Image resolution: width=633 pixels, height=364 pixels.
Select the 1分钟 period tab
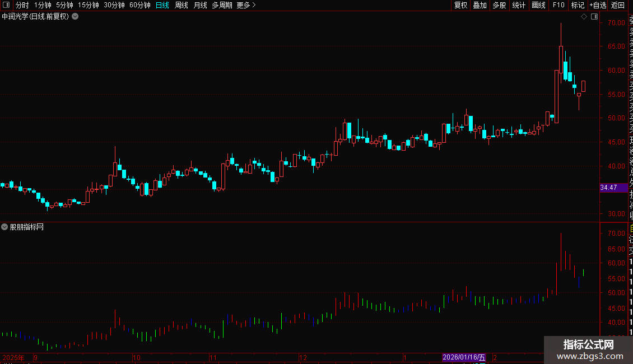43,5
